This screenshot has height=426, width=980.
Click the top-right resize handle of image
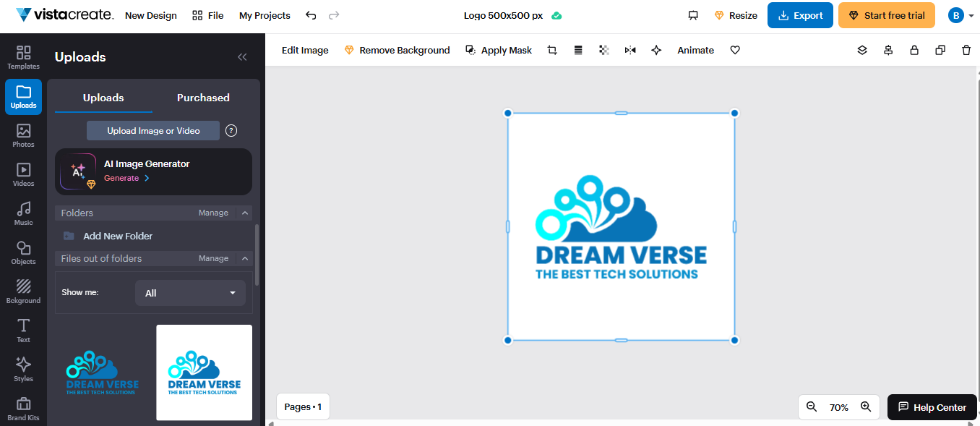coord(734,113)
